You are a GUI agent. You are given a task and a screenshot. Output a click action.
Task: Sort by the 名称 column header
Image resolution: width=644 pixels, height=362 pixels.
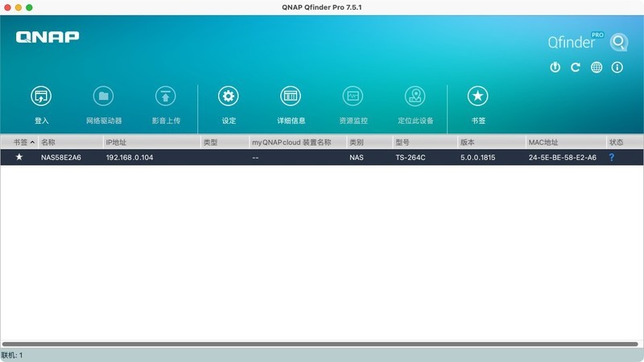[x=71, y=142]
